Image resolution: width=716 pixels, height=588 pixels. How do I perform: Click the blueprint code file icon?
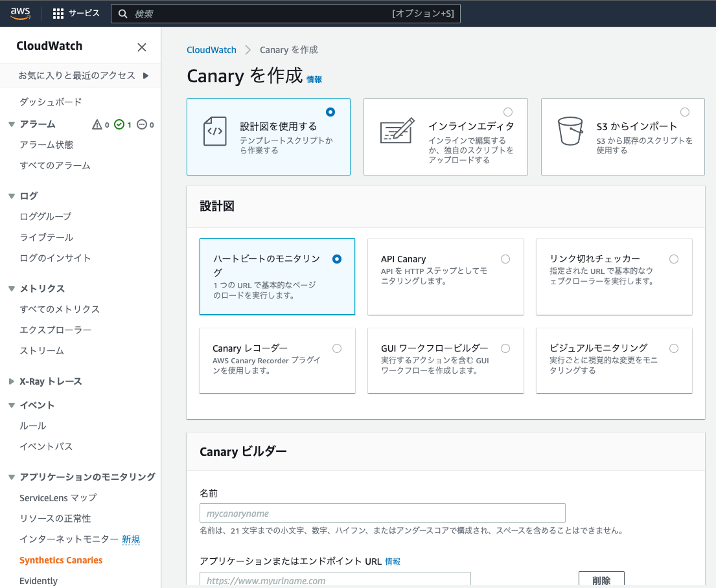tap(214, 131)
